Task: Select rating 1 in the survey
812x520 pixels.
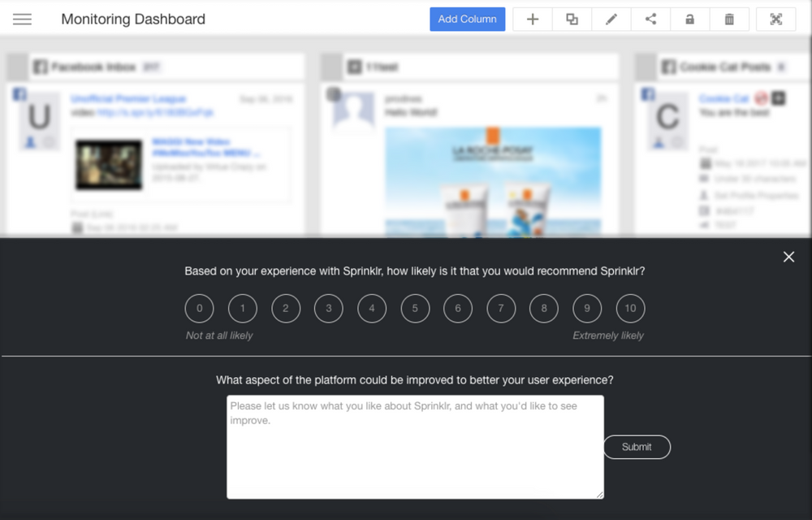Action: tap(242, 308)
